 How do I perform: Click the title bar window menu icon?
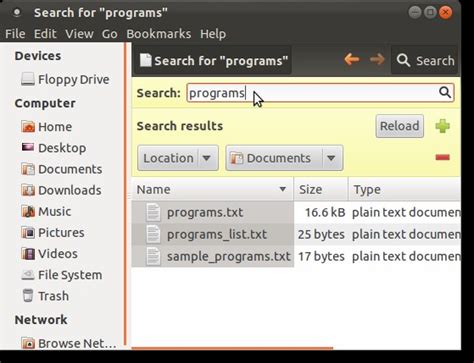coord(17,13)
